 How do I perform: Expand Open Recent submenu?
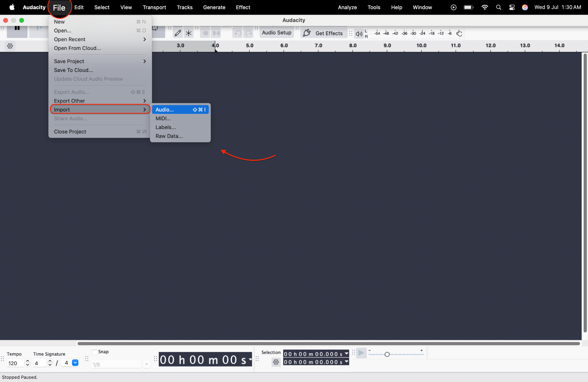[x=100, y=39]
